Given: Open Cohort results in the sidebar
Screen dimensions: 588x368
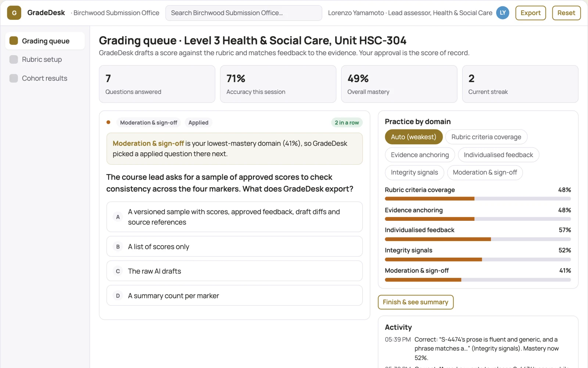Looking at the screenshot, I should coord(45,78).
